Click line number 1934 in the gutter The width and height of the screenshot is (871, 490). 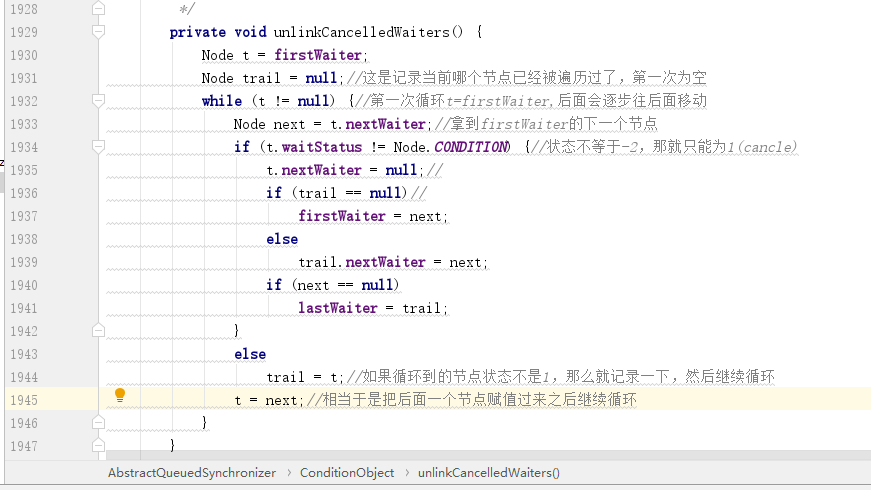point(24,147)
